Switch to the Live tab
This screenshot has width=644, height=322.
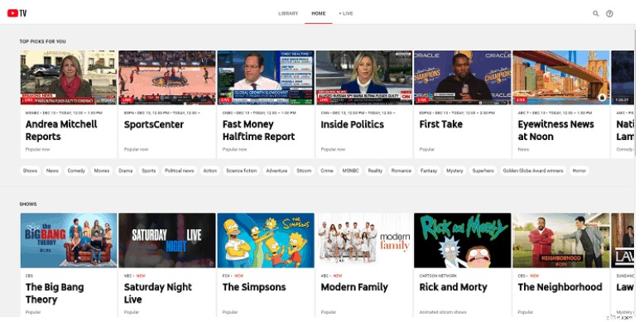(x=346, y=13)
